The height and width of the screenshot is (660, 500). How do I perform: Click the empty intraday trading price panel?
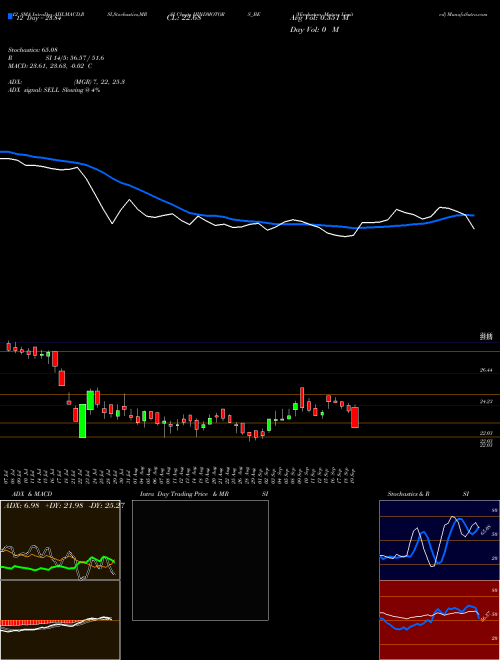(200, 560)
